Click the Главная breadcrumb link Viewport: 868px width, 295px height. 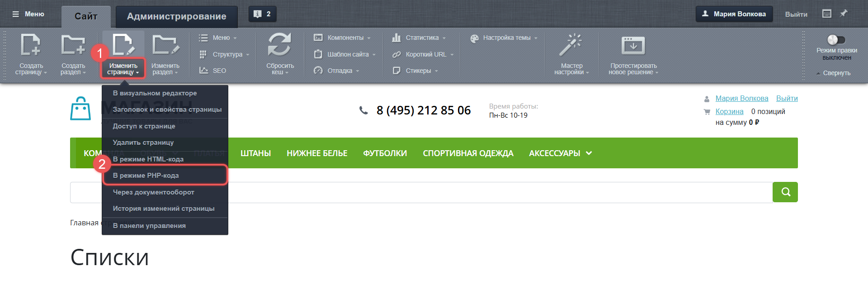click(84, 223)
